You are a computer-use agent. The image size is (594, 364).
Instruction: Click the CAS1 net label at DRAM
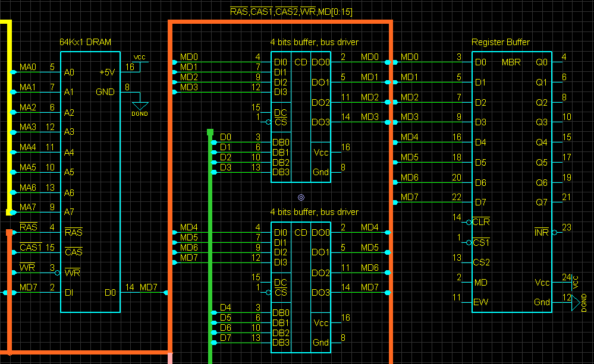(30, 248)
